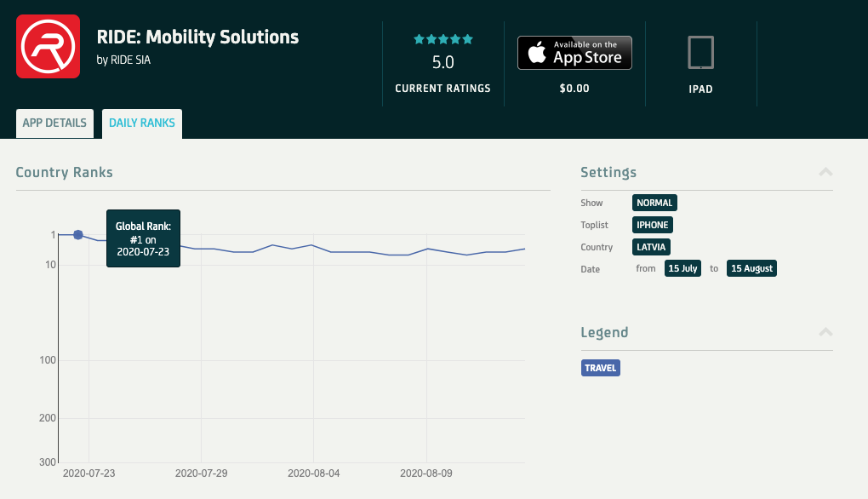Select the Daily Ranks tab
The image size is (868, 499).
pos(142,123)
